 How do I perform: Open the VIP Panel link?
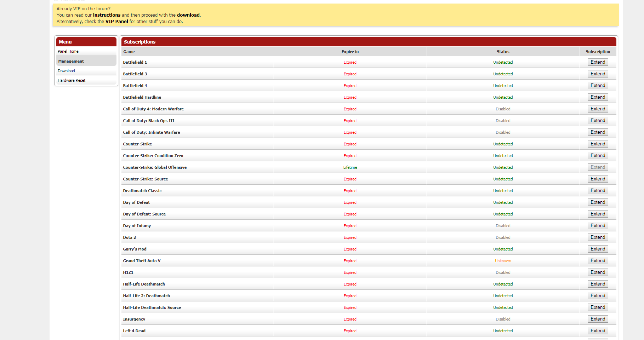pyautogui.click(x=117, y=21)
